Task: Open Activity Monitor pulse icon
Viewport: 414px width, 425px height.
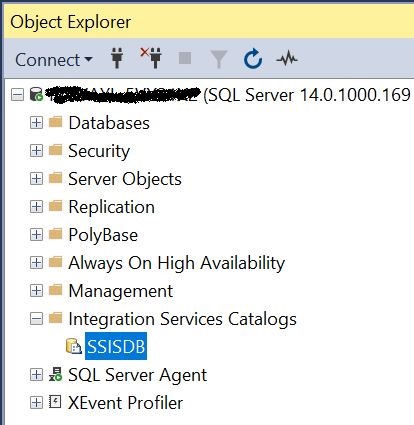Action: click(x=287, y=59)
